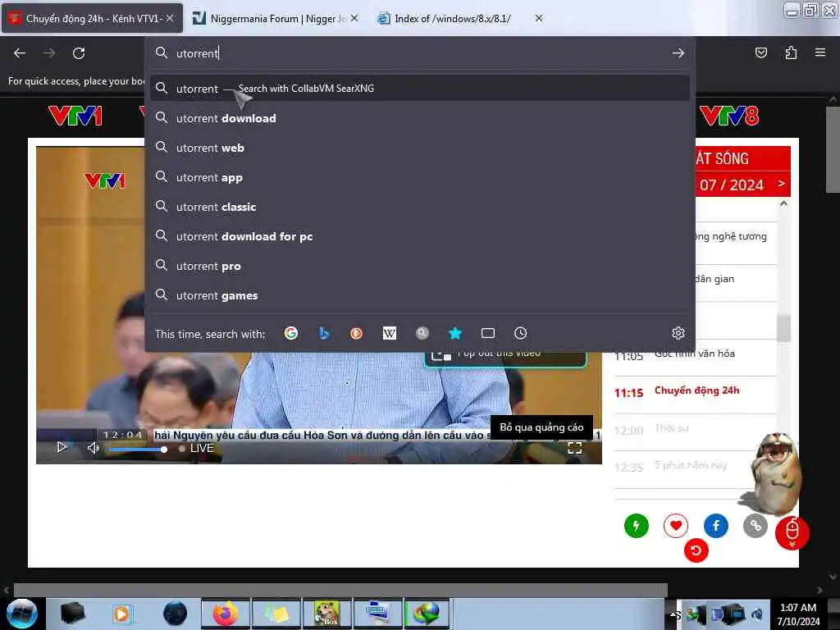This screenshot has height=630, width=840.
Task: Search this time with Google
Action: click(291, 333)
